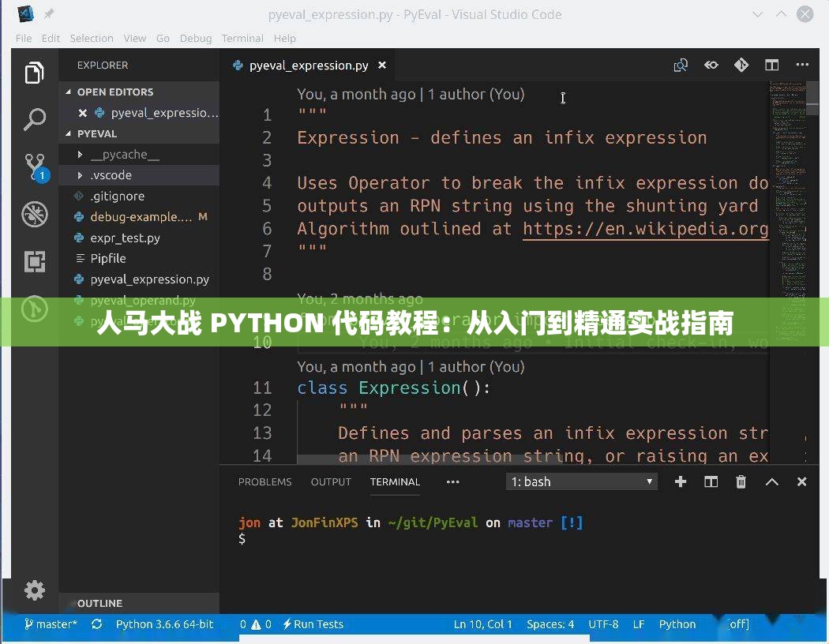Click the Open Changes diff icon

741,65
